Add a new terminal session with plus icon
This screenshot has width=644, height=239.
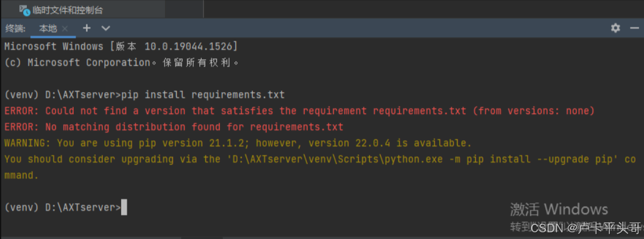[87, 28]
